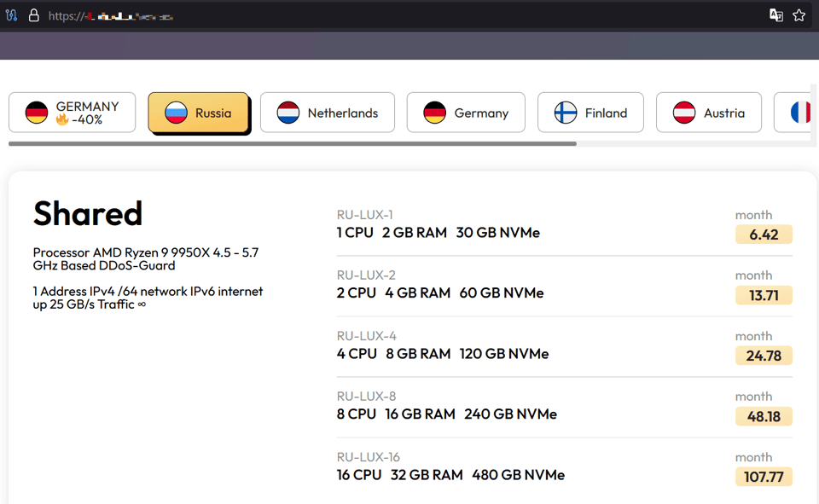Switch to the Netherlands location tab
819x504 pixels.
pos(328,113)
